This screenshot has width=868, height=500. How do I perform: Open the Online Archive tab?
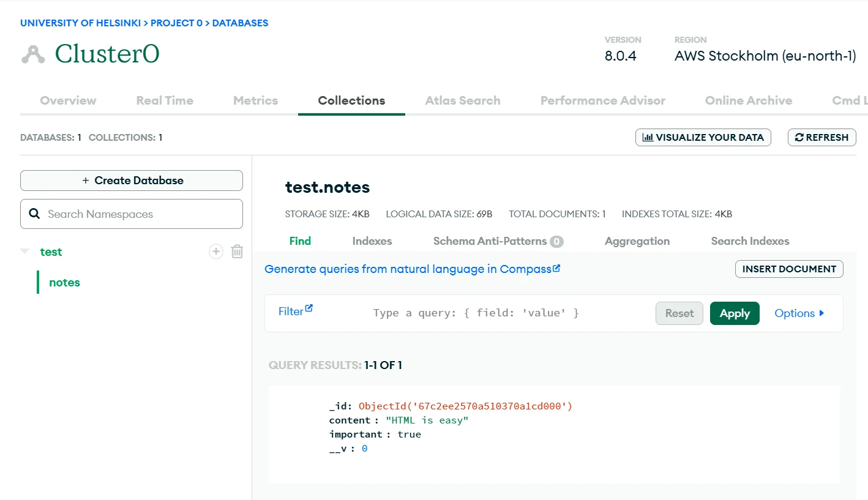pos(749,100)
